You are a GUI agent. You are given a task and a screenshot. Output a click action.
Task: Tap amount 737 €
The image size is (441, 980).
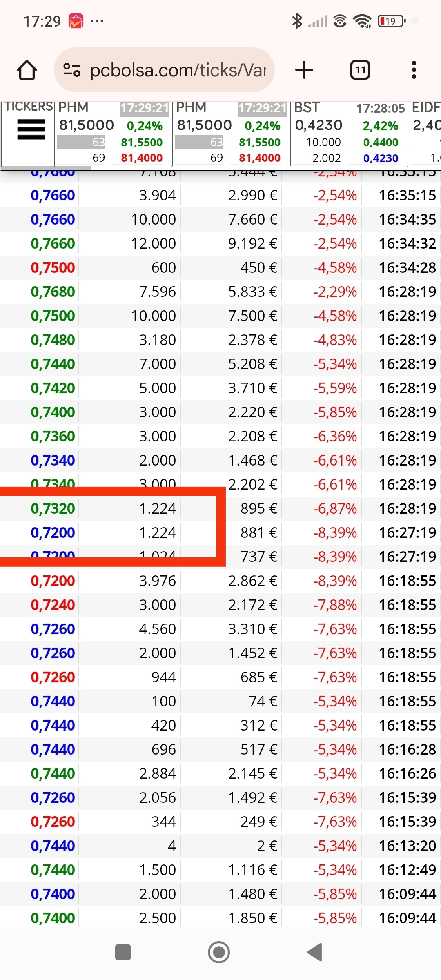coord(259,557)
